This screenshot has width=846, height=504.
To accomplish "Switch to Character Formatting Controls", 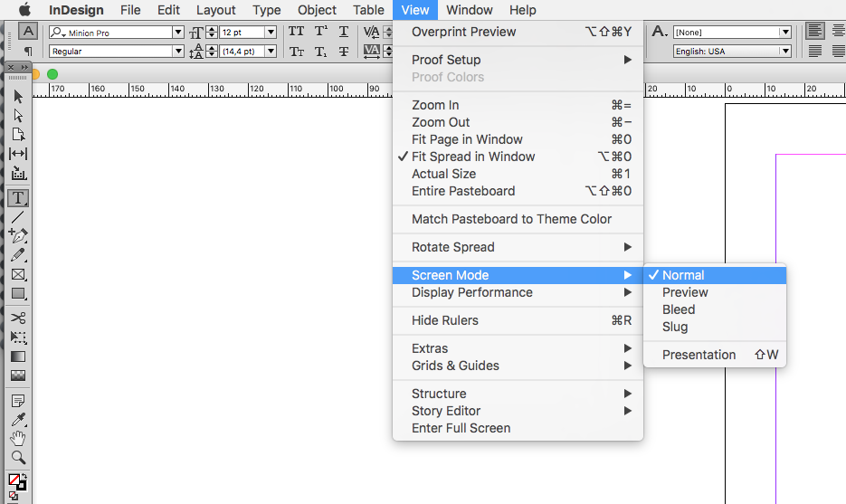I will [28, 32].
